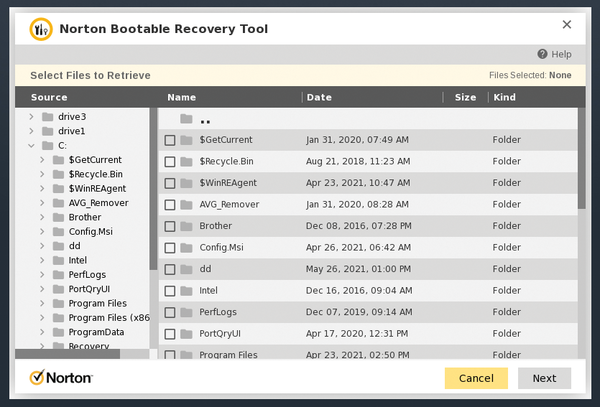Select the drive1 folder icon in Source tree
The image size is (600, 407).
[x=47, y=131]
